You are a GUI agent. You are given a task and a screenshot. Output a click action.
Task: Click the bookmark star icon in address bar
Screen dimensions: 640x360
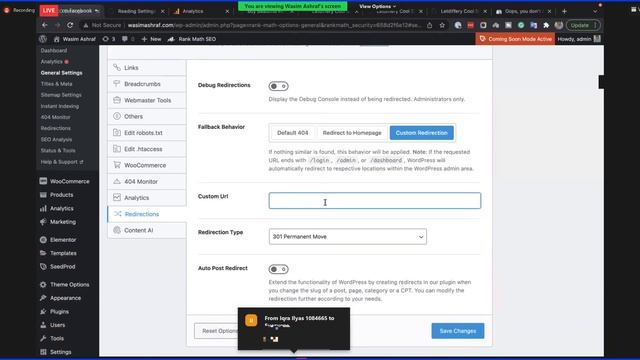pyautogui.click(x=442, y=25)
